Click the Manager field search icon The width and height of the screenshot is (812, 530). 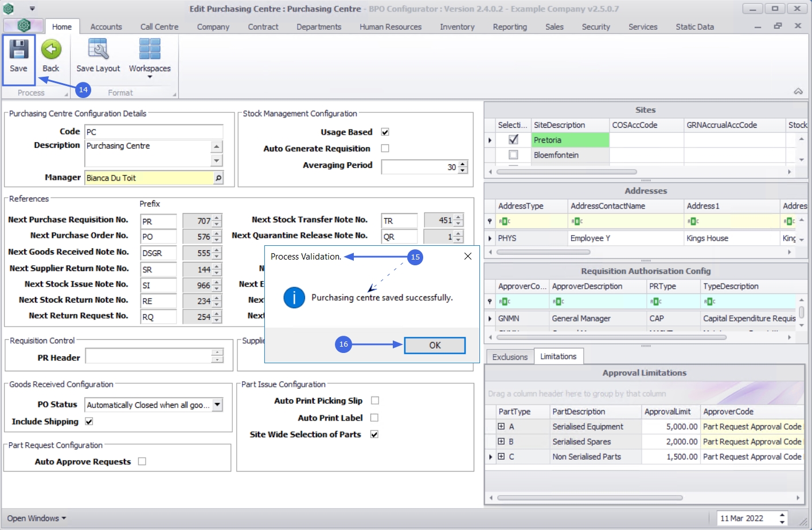pyautogui.click(x=218, y=178)
